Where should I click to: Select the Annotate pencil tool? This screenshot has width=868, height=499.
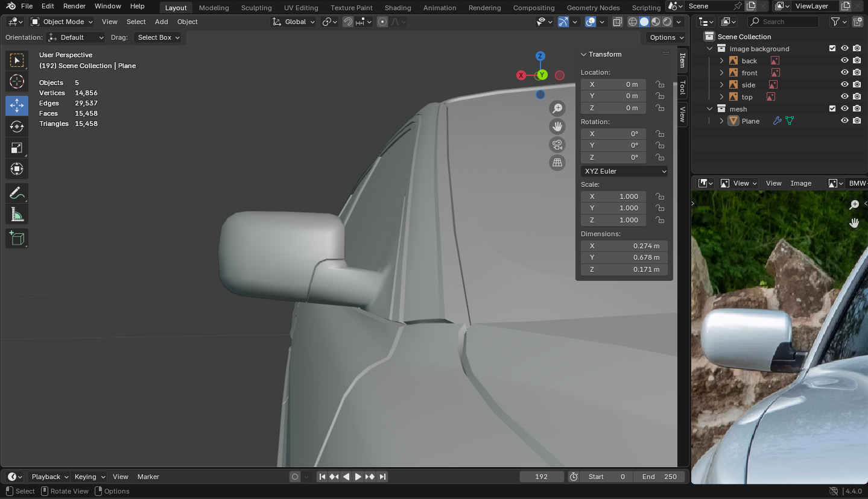(x=17, y=193)
